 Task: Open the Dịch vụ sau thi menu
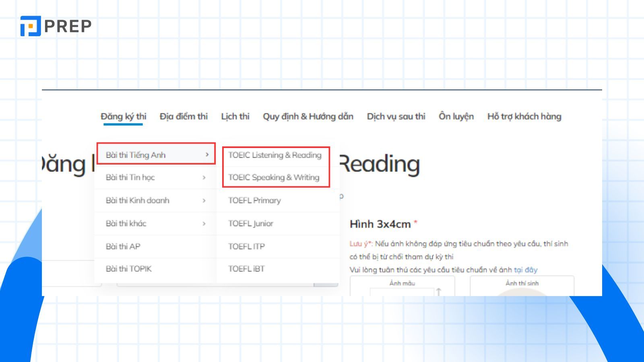coord(396,117)
